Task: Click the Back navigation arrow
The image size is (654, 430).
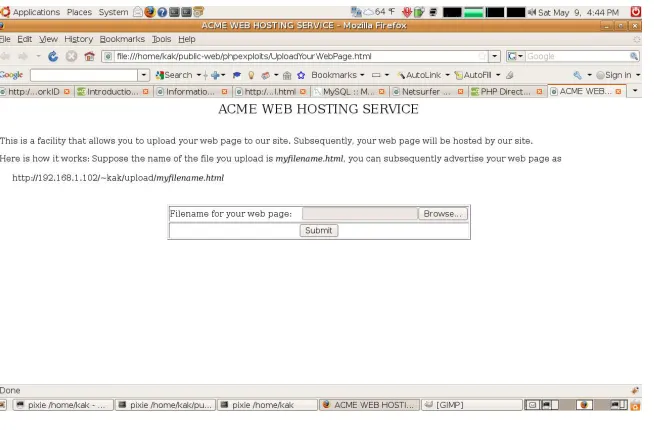Action: tap(5, 56)
